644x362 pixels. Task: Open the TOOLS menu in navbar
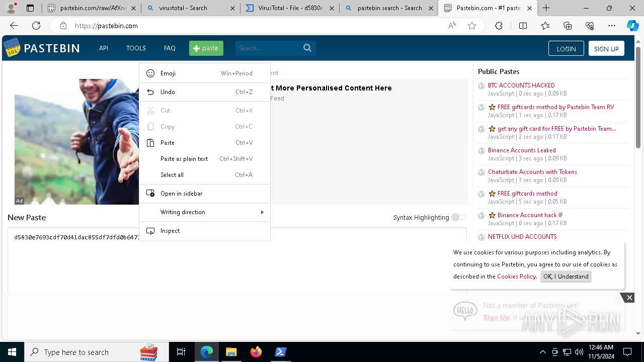tap(136, 48)
